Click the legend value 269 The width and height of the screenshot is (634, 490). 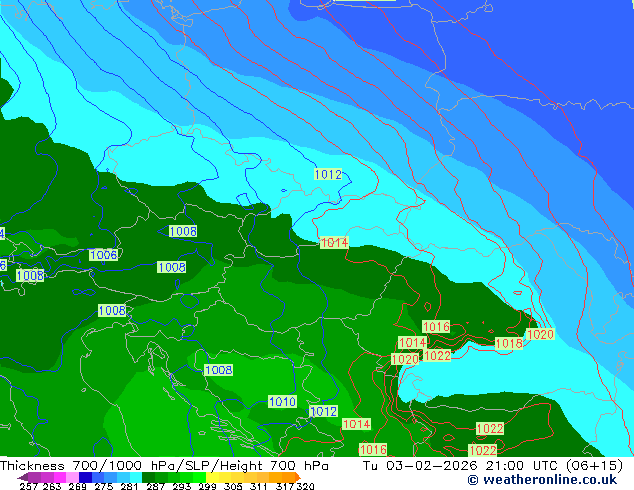(77, 486)
